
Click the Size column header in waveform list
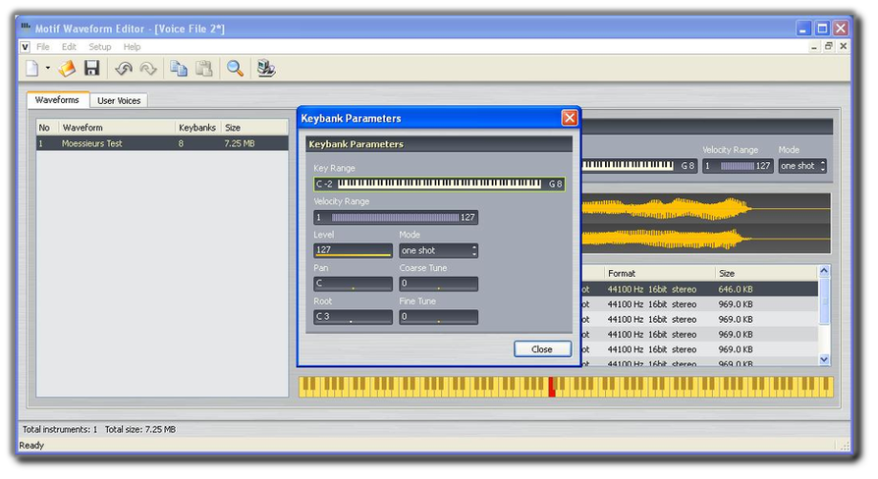[255, 128]
